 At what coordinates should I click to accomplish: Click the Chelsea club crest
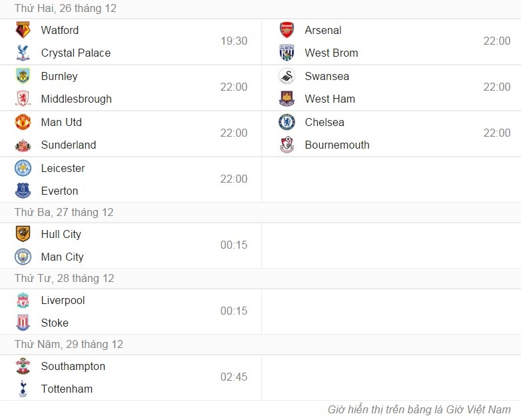286,122
